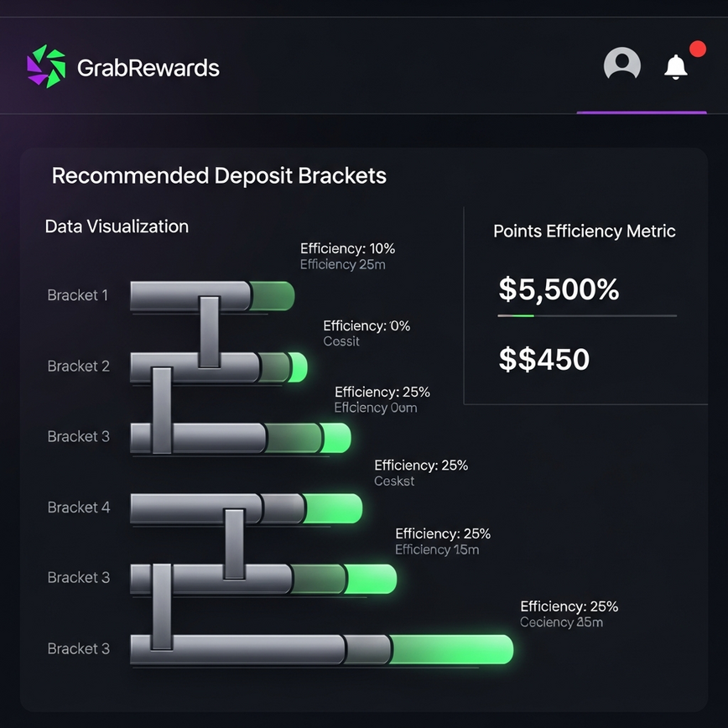
Task: Click the red notification badge on the bell
Action: tap(697, 50)
